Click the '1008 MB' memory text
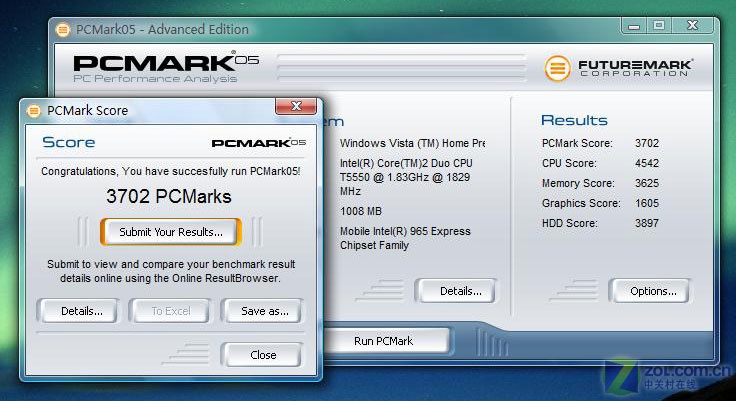736x401 pixels. (361, 211)
